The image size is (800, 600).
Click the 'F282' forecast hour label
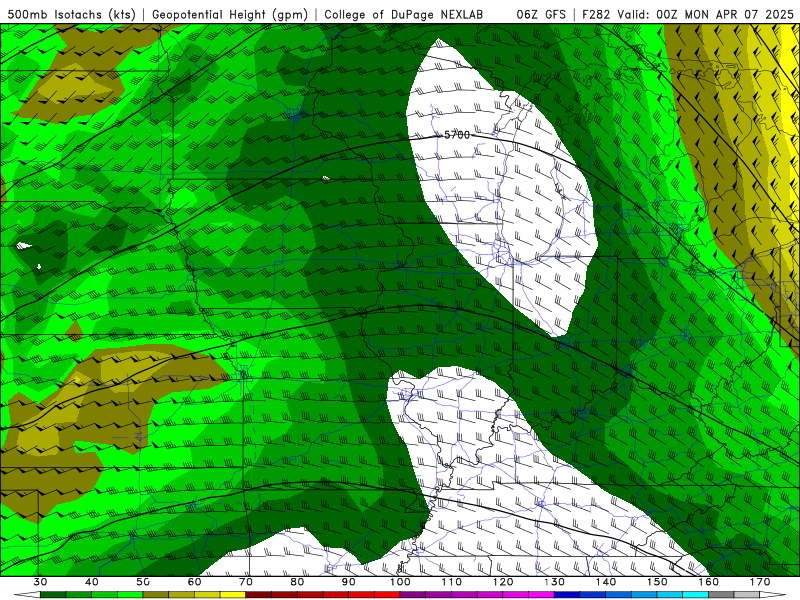[x=596, y=14]
